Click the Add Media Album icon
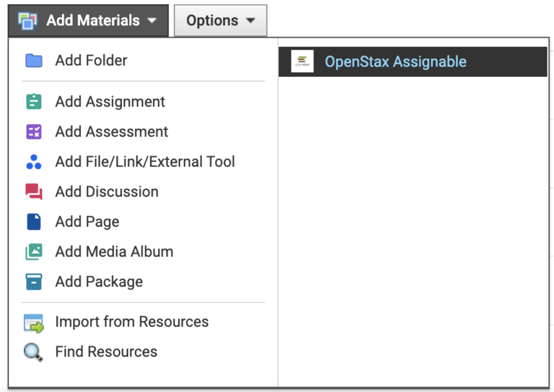The height and width of the screenshot is (392, 554). click(33, 252)
